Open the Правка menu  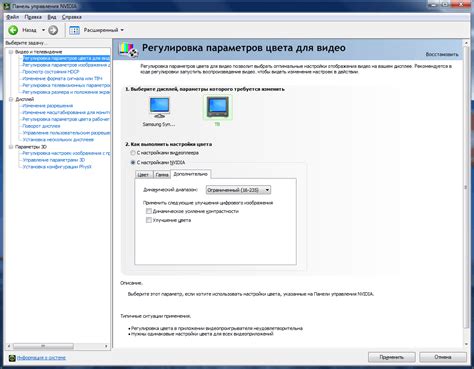pos(33,17)
